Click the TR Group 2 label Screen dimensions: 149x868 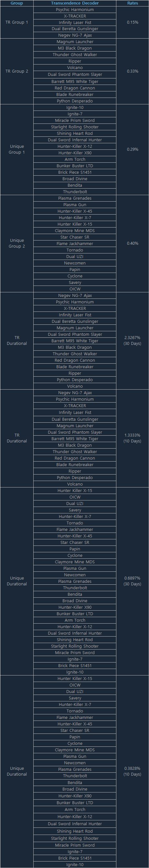point(17,71)
